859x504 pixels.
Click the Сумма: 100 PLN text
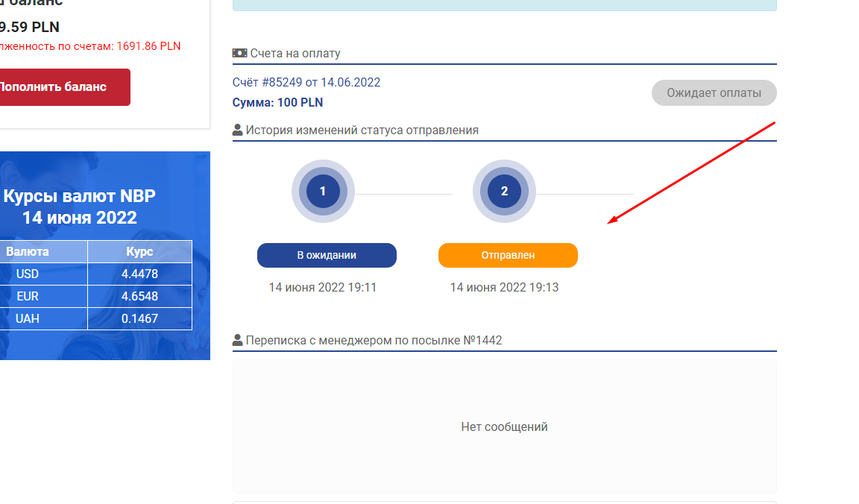[278, 103]
